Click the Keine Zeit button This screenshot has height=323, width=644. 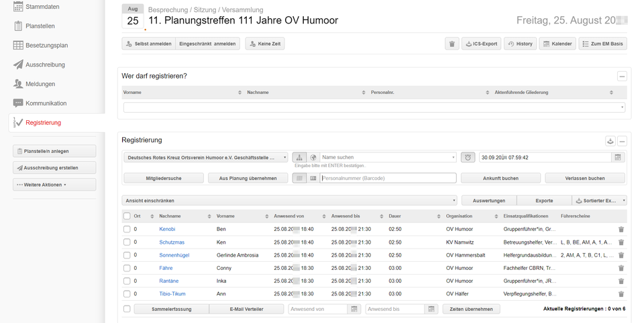pos(265,44)
